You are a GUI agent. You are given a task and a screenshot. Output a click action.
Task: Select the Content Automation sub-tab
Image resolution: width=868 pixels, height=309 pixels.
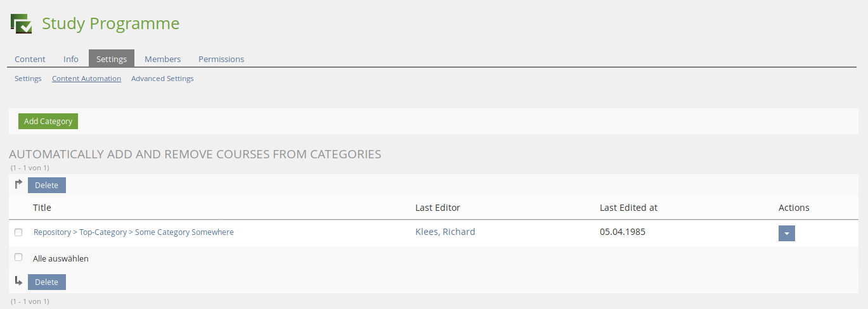[x=86, y=79]
